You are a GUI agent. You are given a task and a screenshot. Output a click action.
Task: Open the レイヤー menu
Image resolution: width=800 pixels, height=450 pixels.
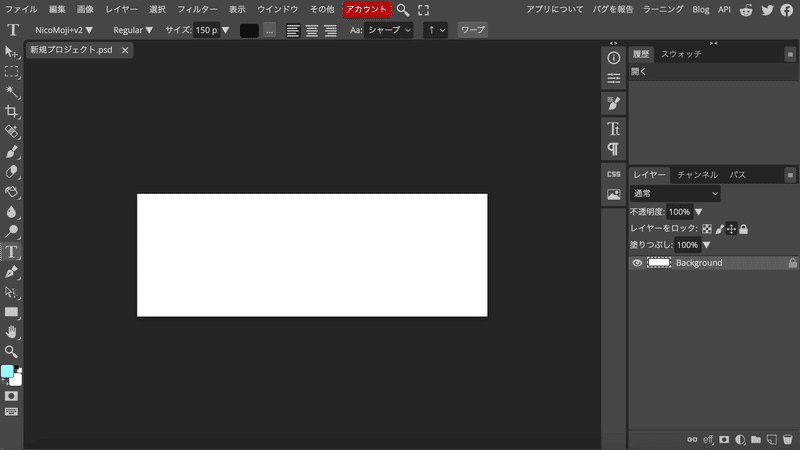[x=121, y=10]
